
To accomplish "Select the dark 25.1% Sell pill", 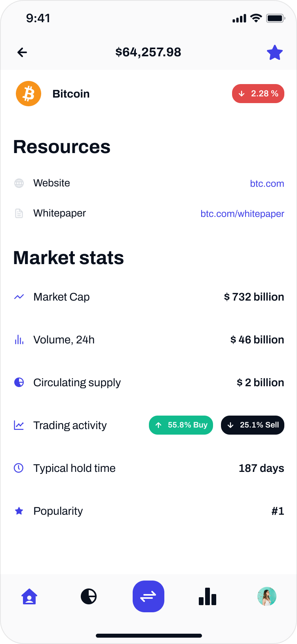I will [x=253, y=425].
